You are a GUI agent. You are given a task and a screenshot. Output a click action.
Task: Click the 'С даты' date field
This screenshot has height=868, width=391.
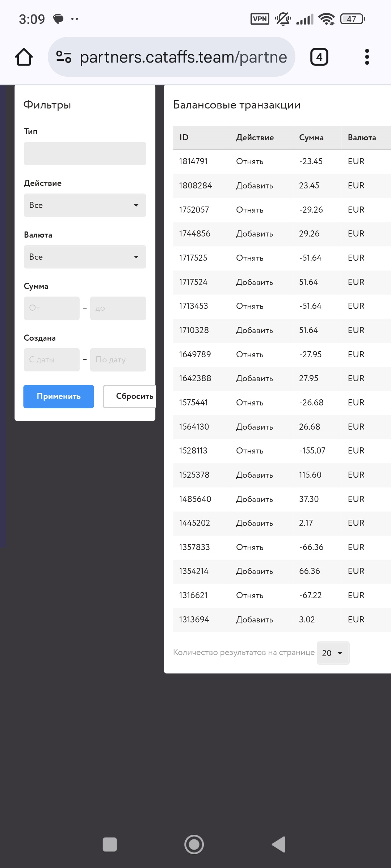point(51,360)
